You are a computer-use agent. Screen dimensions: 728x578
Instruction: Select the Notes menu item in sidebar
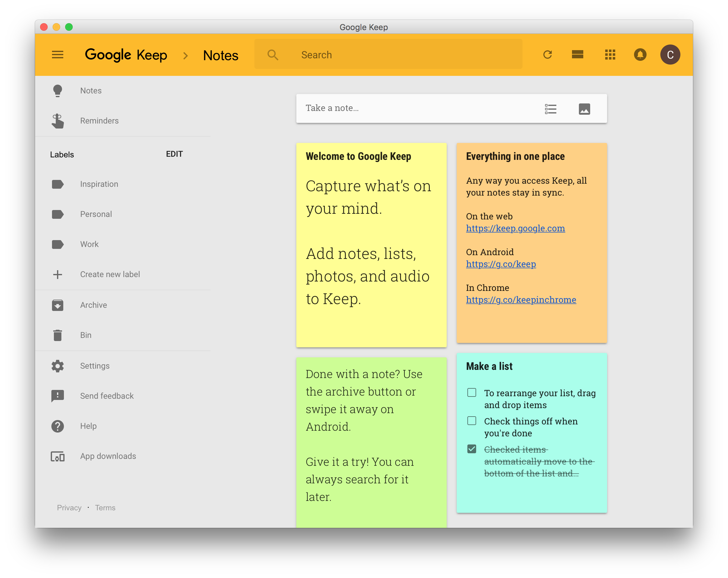point(91,90)
